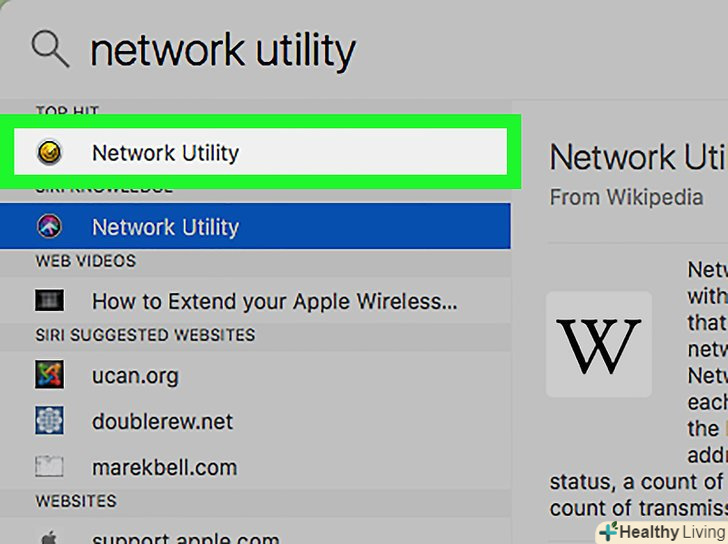Click the Wikipedia W logo in preview
This screenshot has height=544, width=728.
[x=599, y=343]
